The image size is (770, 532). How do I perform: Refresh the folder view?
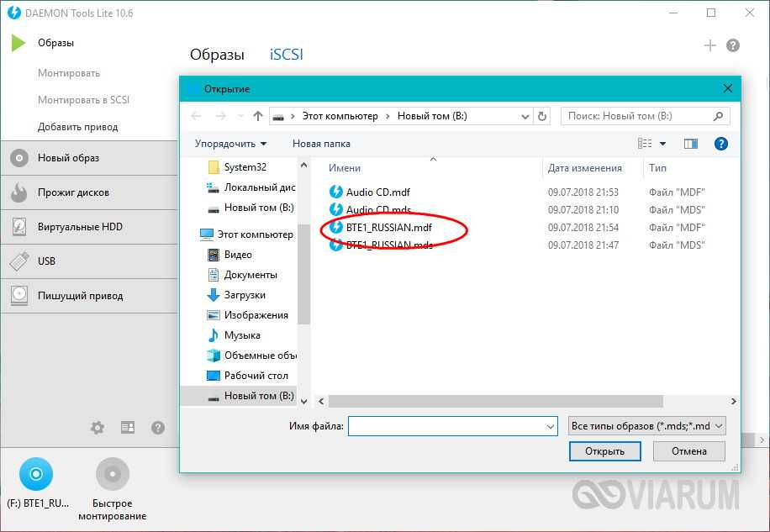[541, 116]
